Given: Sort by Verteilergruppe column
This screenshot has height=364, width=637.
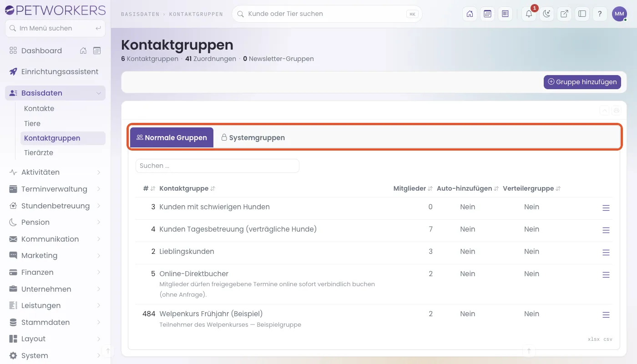Looking at the screenshot, I should coord(531,188).
